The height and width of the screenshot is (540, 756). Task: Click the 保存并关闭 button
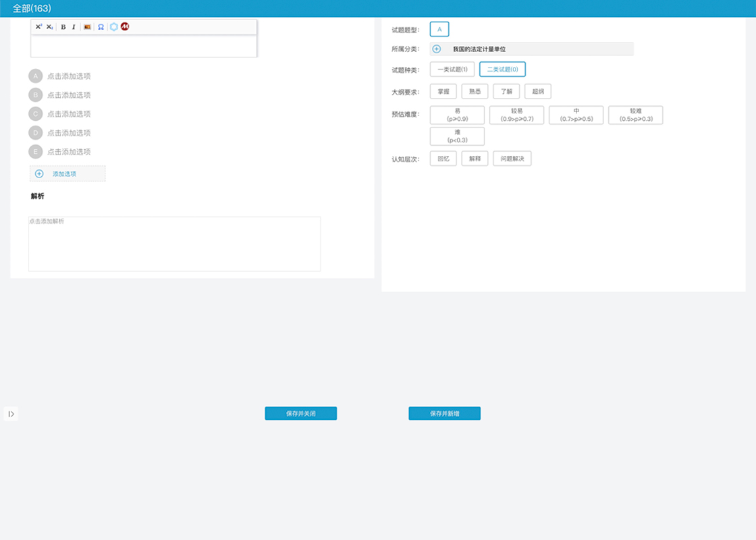pyautogui.click(x=300, y=413)
